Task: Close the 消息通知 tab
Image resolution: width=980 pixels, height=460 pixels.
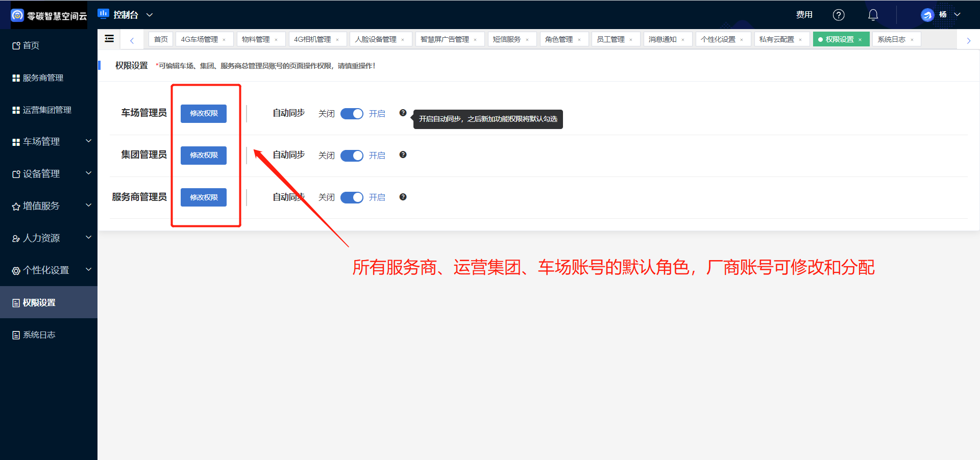Action: coord(683,40)
